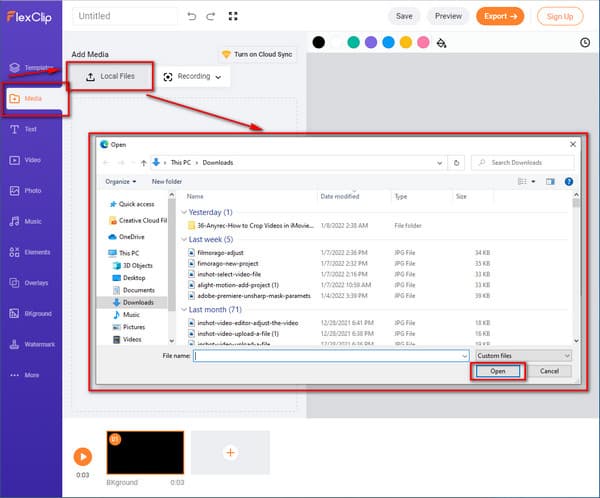Select the BKground scene thumbnail

[145, 452]
